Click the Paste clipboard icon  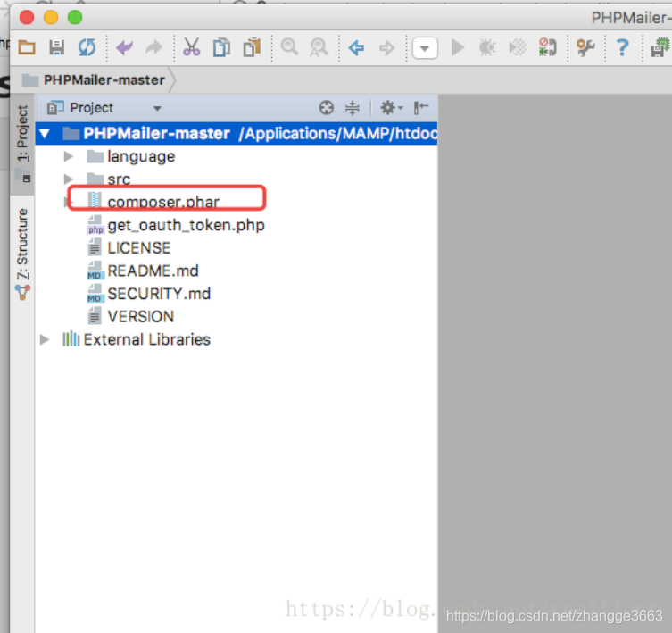click(x=252, y=47)
